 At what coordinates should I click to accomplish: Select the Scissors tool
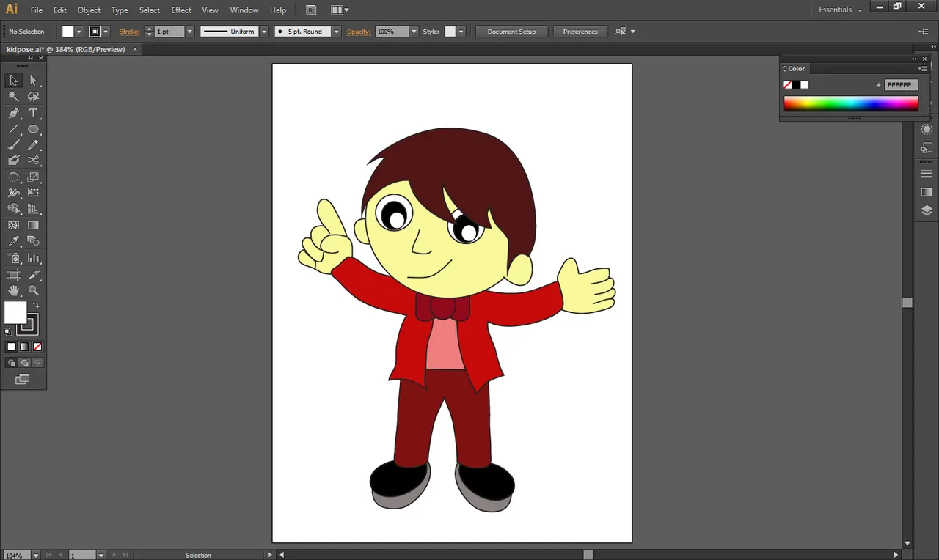pos(33,160)
